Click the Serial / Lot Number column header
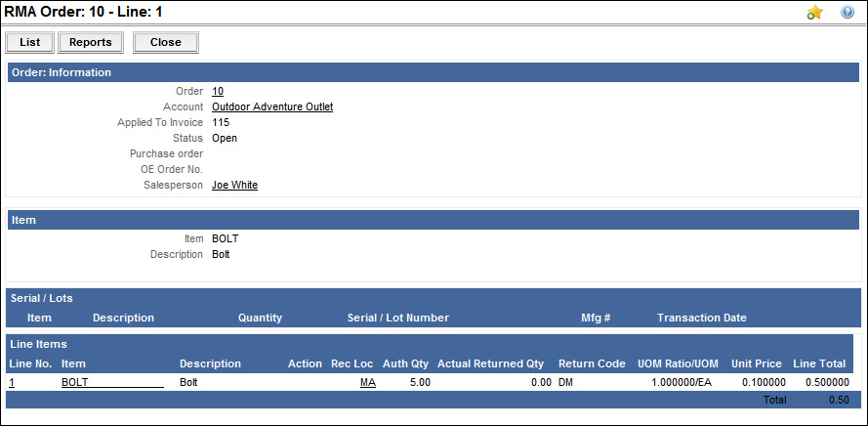 click(398, 318)
